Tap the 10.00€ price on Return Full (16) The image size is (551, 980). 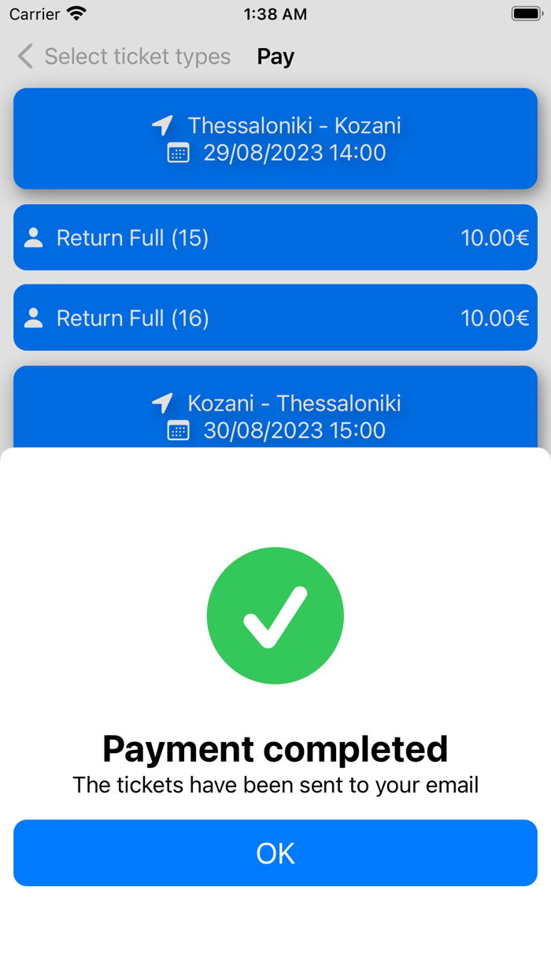[495, 317]
